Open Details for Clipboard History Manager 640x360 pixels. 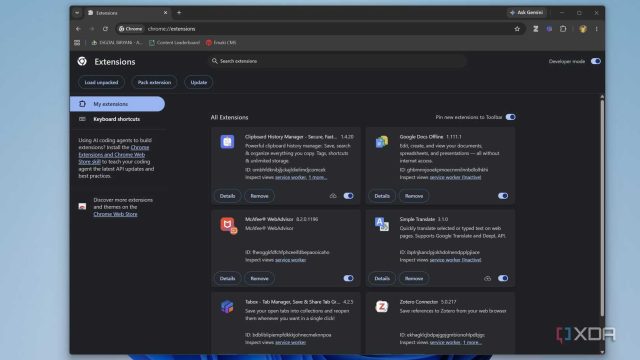click(x=227, y=196)
